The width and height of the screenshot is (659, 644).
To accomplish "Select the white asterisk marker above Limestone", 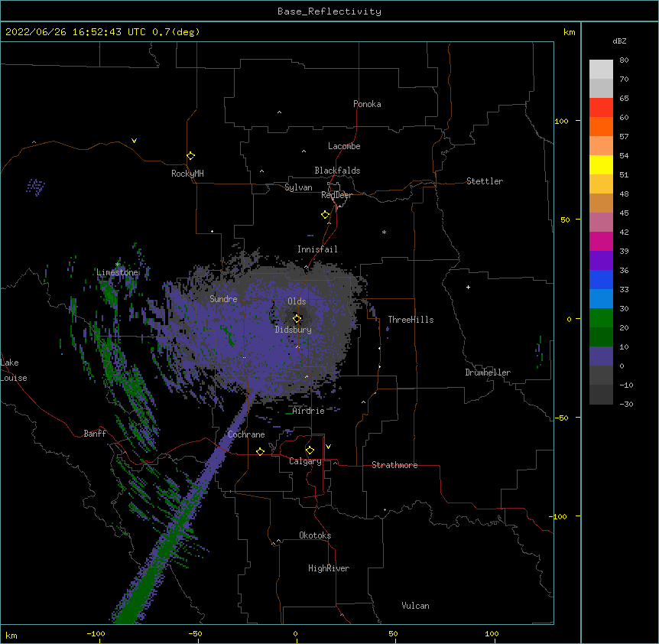I will click(x=118, y=265).
